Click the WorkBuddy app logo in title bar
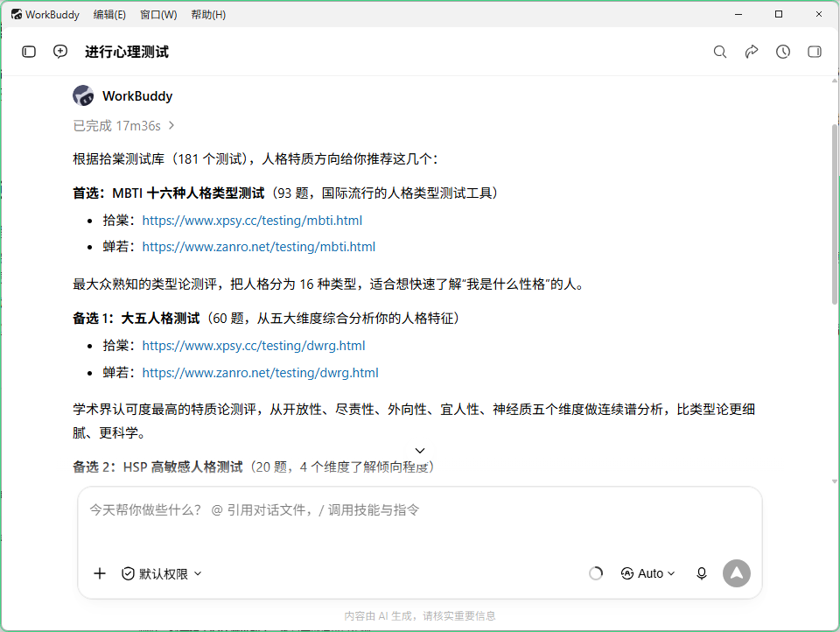This screenshot has height=632, width=840. (17, 15)
